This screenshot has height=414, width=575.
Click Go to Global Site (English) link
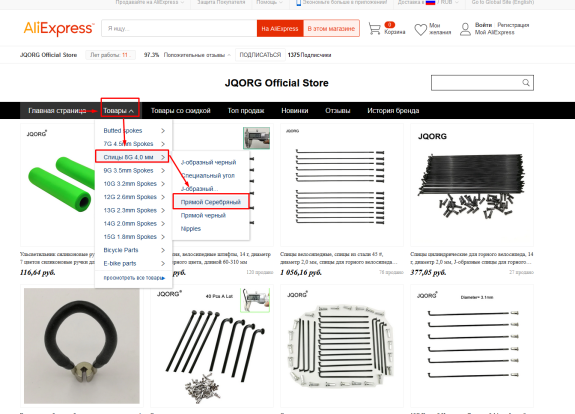coord(503,2)
